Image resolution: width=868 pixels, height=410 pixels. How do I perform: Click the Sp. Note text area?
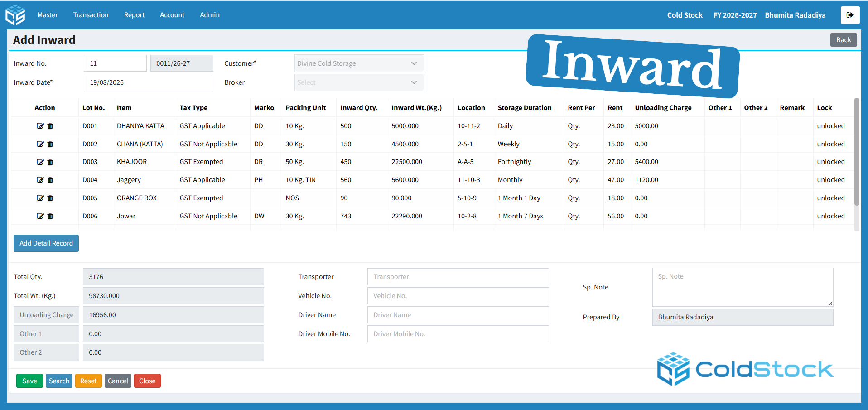click(743, 287)
